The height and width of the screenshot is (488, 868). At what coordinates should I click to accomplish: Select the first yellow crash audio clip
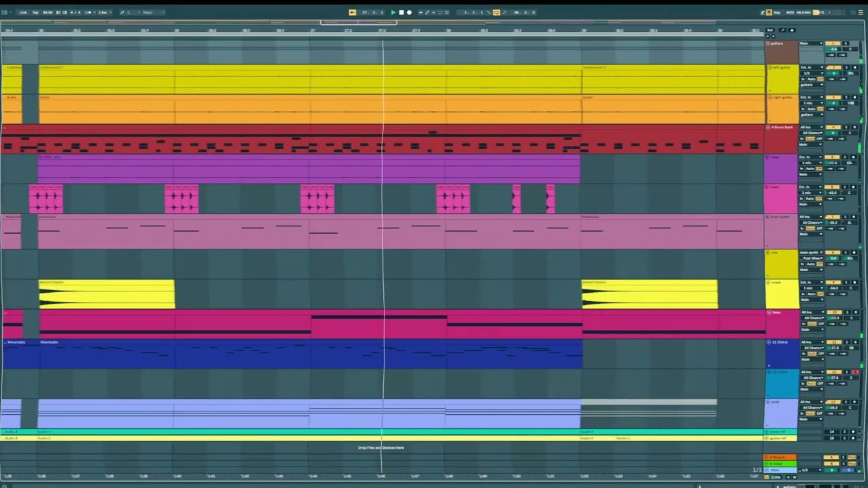tap(106, 294)
